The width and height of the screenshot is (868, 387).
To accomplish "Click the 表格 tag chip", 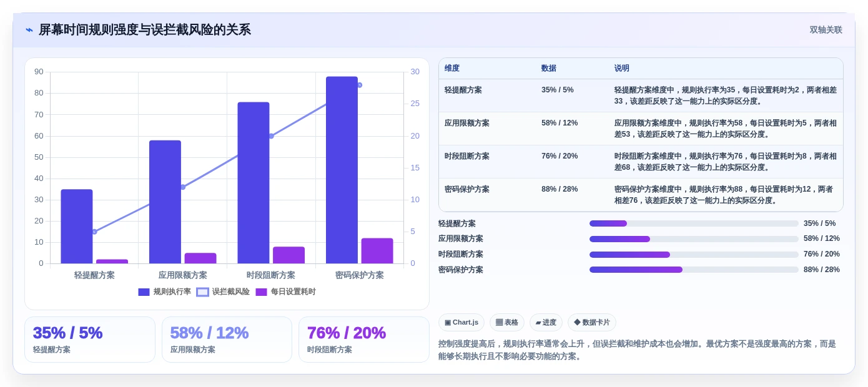I will pyautogui.click(x=507, y=323).
